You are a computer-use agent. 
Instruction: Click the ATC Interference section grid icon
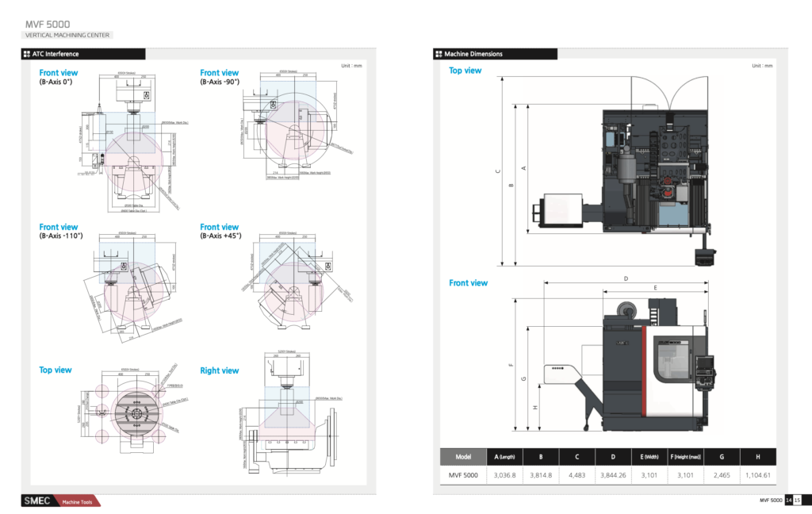(x=26, y=54)
